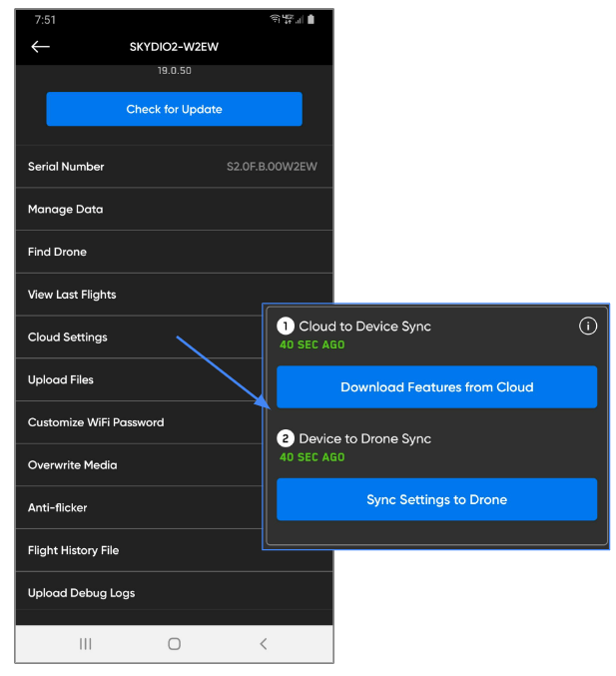Tap the Anti-flicker setting row
Image resolution: width=616 pixels, height=676 pixels.
point(58,508)
